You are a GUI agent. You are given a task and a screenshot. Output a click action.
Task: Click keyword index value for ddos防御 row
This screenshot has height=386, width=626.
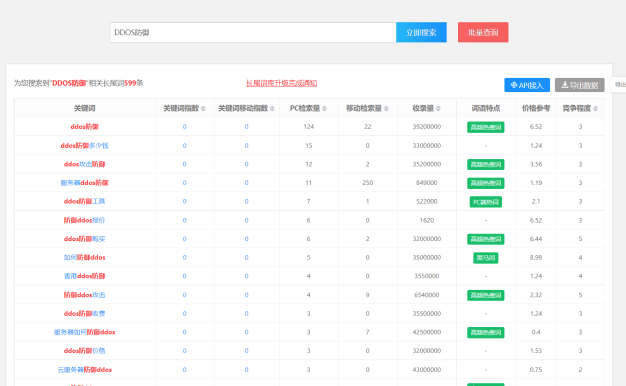[x=184, y=127]
